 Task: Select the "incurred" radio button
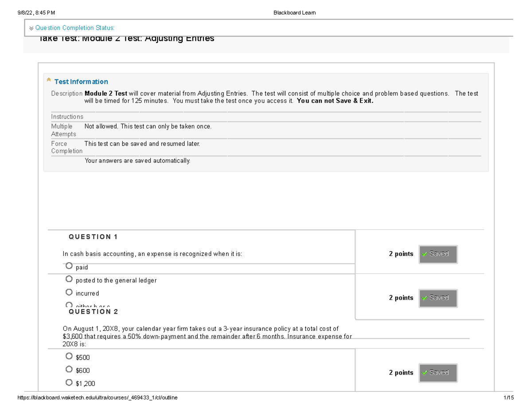69,291
